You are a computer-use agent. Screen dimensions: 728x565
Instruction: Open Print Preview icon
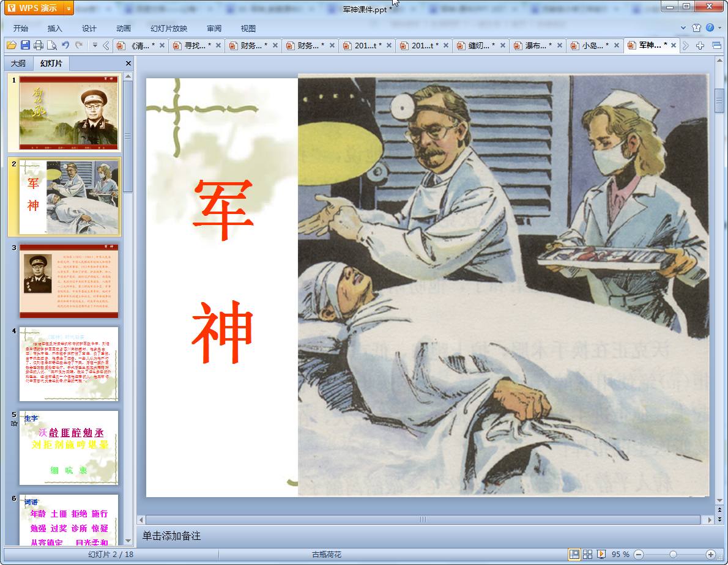tap(52, 45)
